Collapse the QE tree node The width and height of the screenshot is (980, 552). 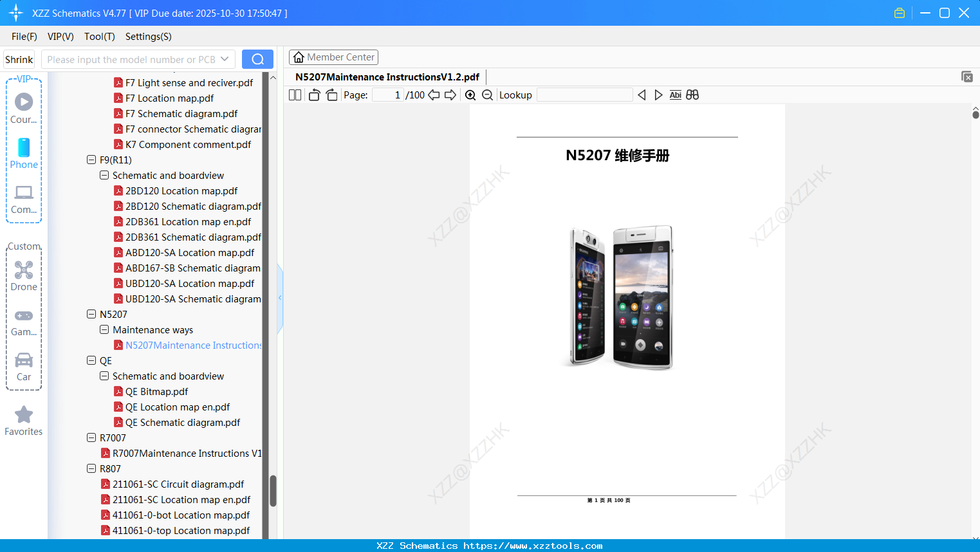[x=91, y=360]
